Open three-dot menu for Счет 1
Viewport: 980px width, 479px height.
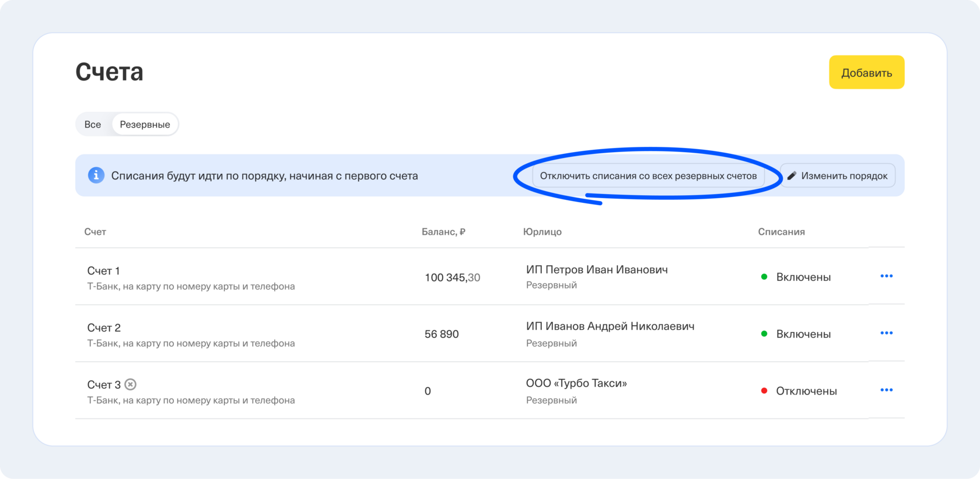[x=886, y=276]
